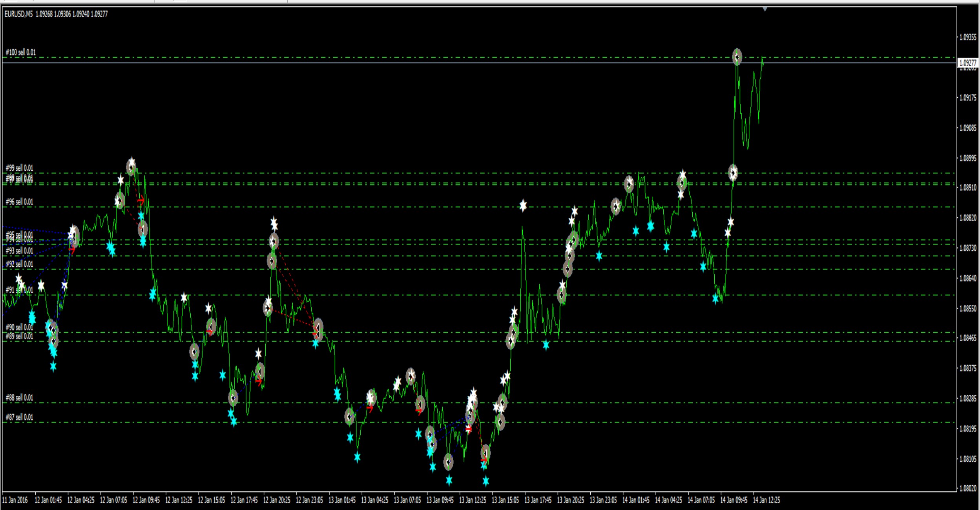Click price level 1.08105 on the scale
The image size is (980, 510).
968,459
